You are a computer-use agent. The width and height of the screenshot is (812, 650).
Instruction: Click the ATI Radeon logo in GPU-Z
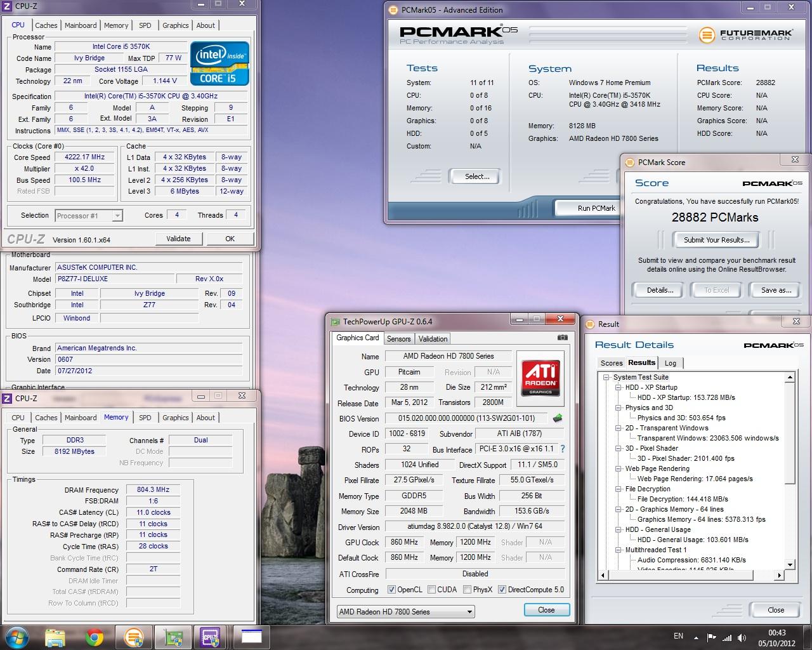[x=540, y=377]
